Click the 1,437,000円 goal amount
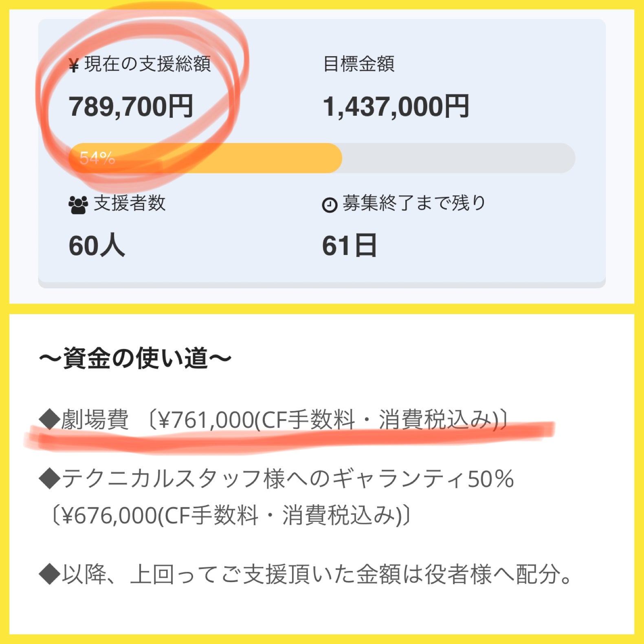The width and height of the screenshot is (644, 644). pos(396,107)
